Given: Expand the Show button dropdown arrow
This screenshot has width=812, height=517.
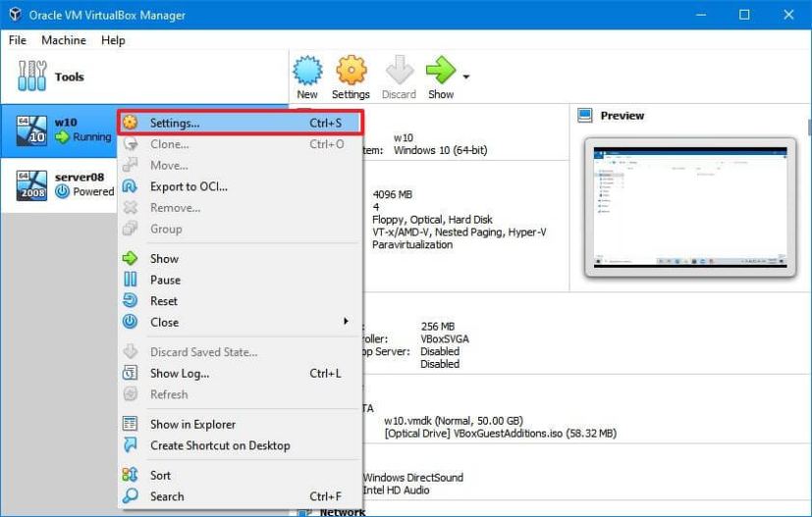Looking at the screenshot, I should click(466, 77).
